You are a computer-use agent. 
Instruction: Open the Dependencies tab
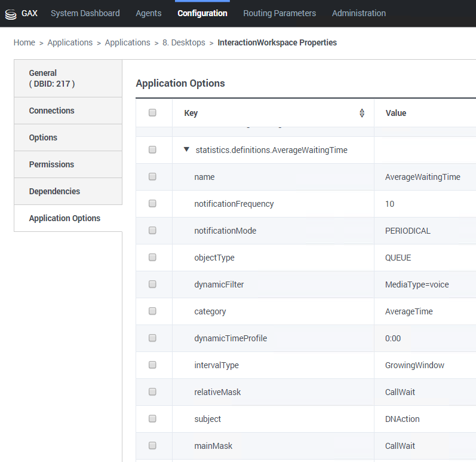tap(54, 191)
